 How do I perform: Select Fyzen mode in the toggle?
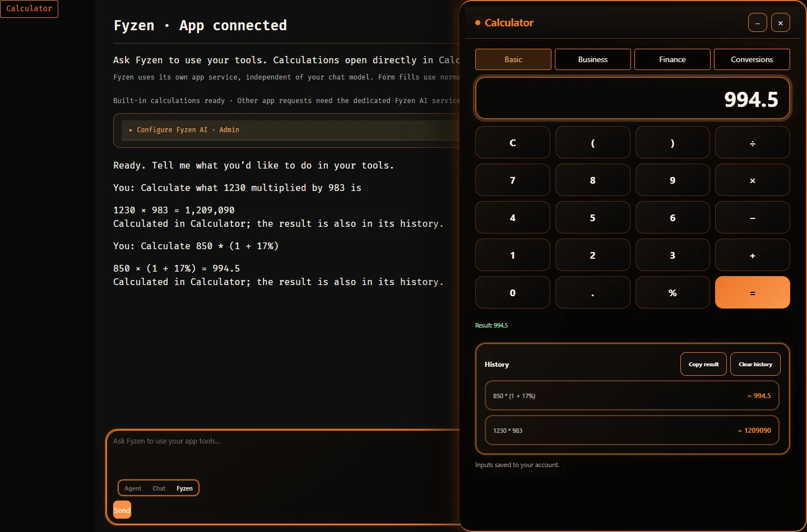(x=184, y=488)
